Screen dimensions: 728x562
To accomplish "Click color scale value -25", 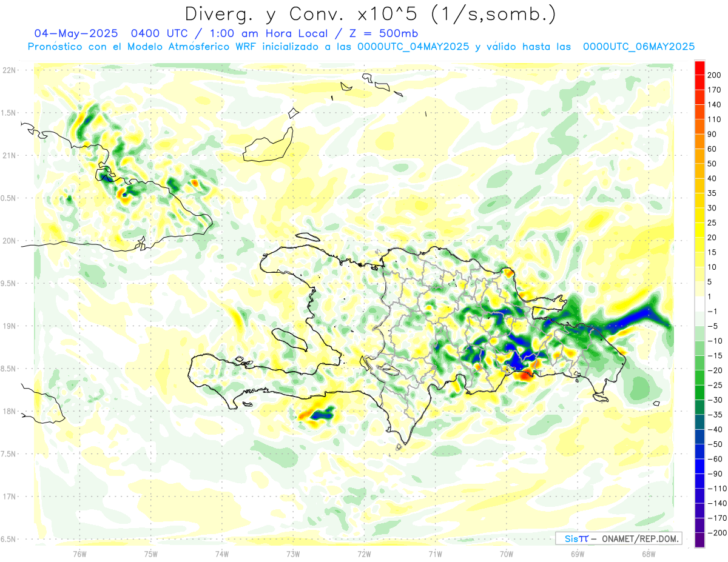I will tap(714, 386).
